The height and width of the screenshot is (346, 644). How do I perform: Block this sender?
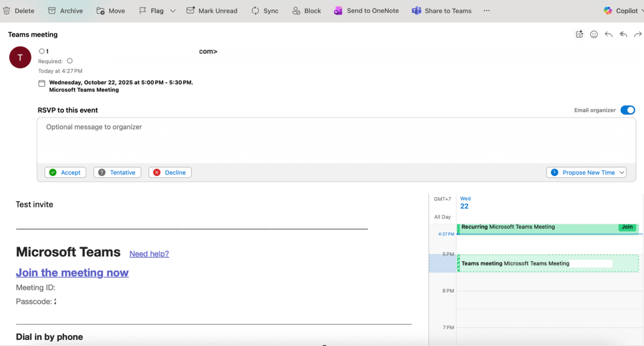click(306, 10)
